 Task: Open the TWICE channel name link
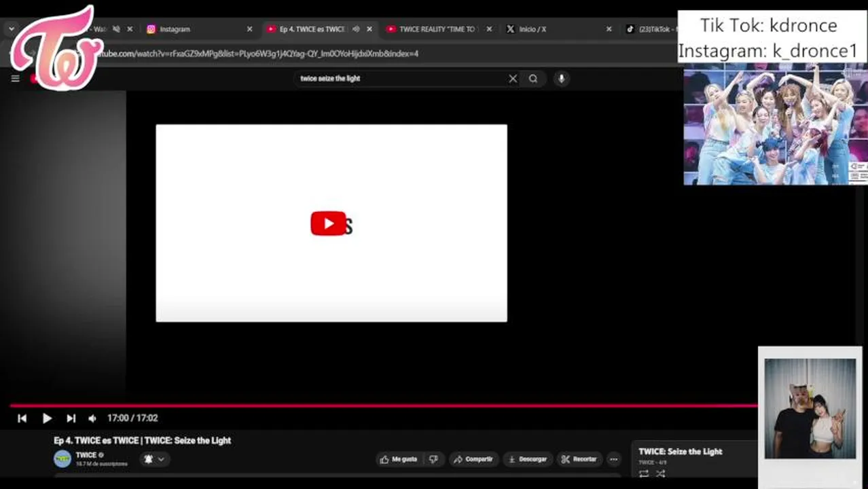(86, 455)
